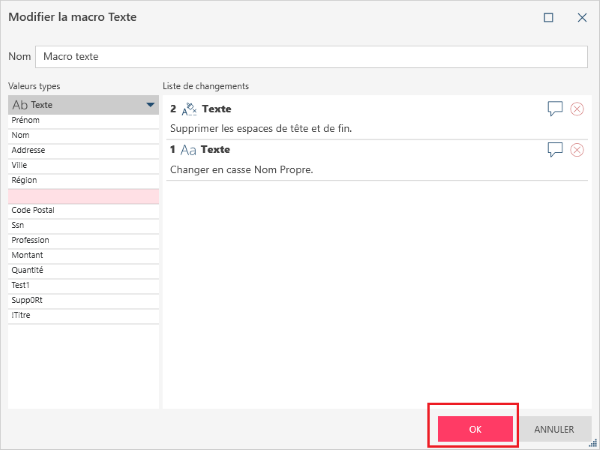Remove the proper case change
This screenshot has width=600, height=450.
(577, 150)
